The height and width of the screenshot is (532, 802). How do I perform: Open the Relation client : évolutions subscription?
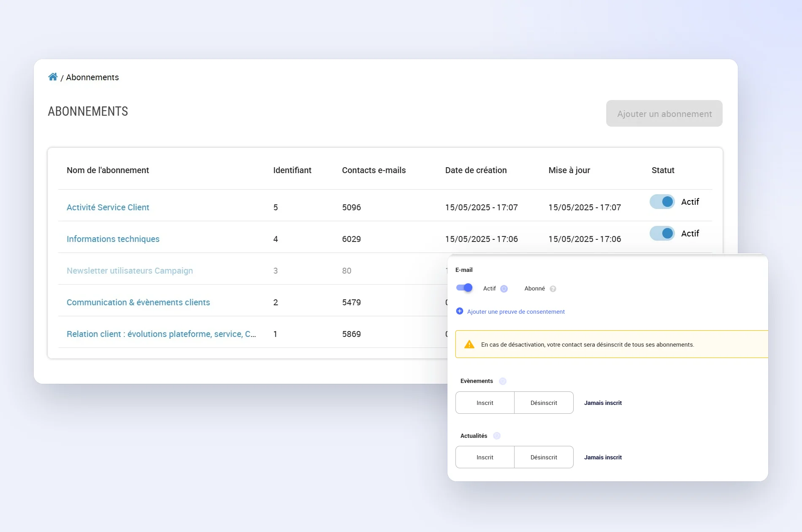pos(161,334)
